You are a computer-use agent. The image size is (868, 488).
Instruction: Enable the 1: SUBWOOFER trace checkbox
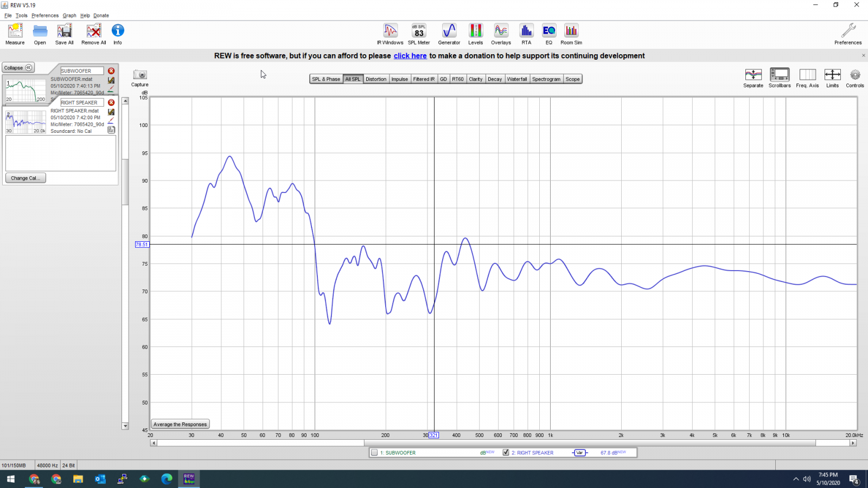tap(374, 453)
